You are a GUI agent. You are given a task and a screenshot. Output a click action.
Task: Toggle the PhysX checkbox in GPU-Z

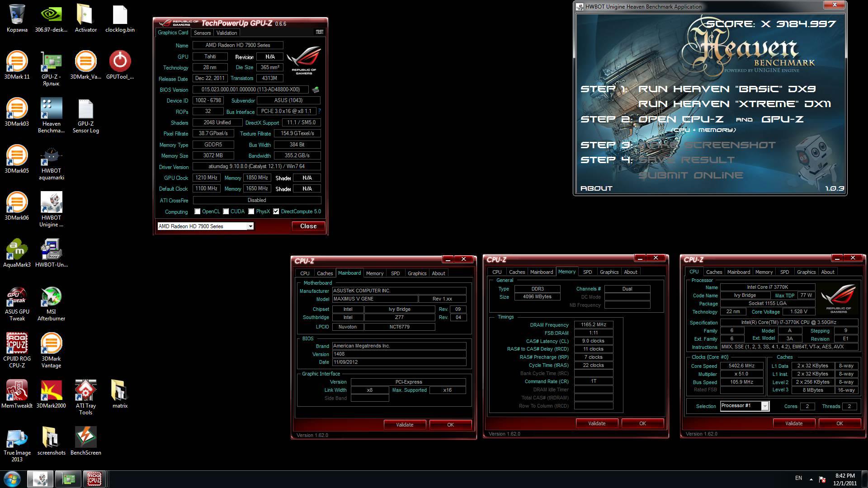coord(251,211)
